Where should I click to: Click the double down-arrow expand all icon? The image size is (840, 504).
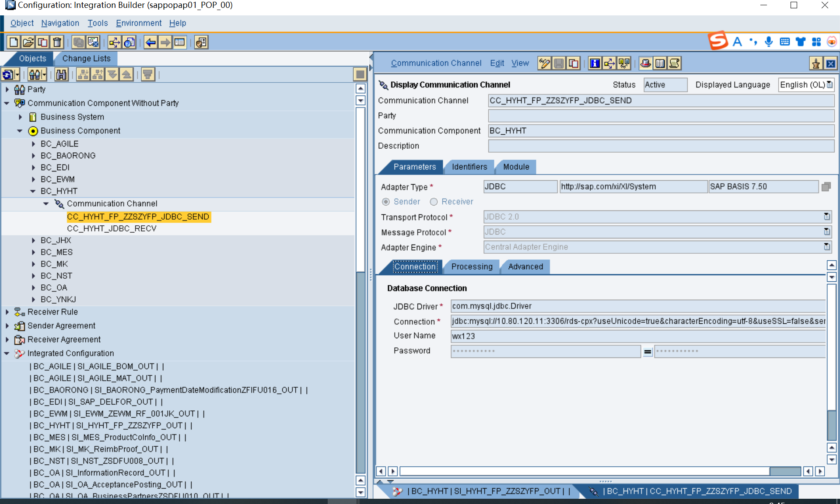click(x=112, y=74)
